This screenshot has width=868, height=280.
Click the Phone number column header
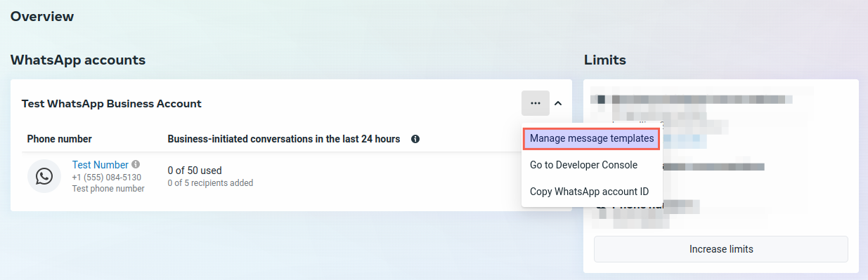pos(60,139)
